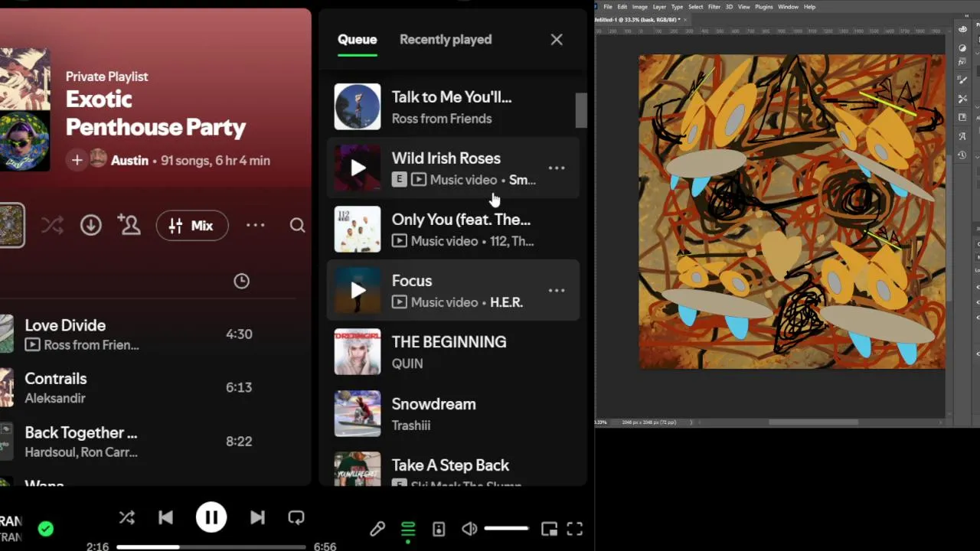Skip to the next track

coord(257,518)
